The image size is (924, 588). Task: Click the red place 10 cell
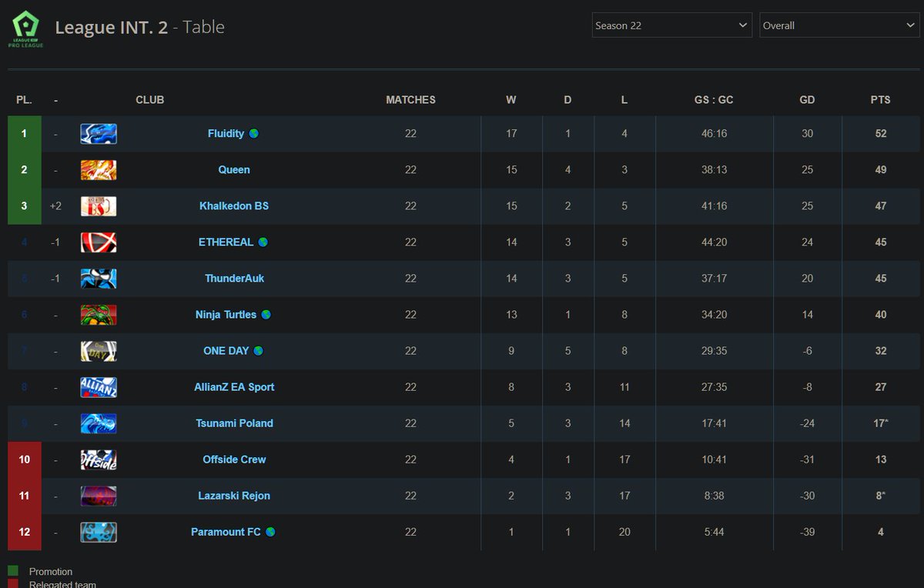coord(25,459)
